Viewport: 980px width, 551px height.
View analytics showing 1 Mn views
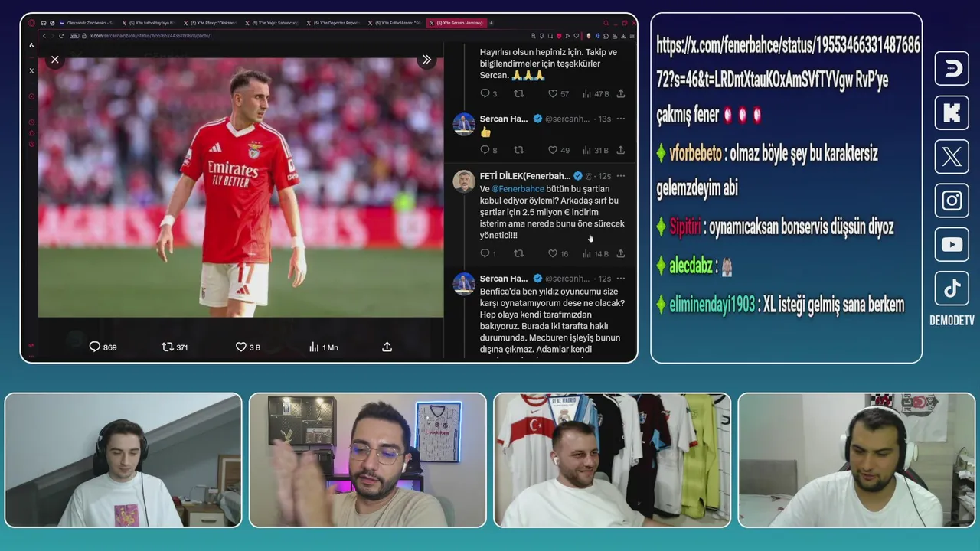pos(323,347)
